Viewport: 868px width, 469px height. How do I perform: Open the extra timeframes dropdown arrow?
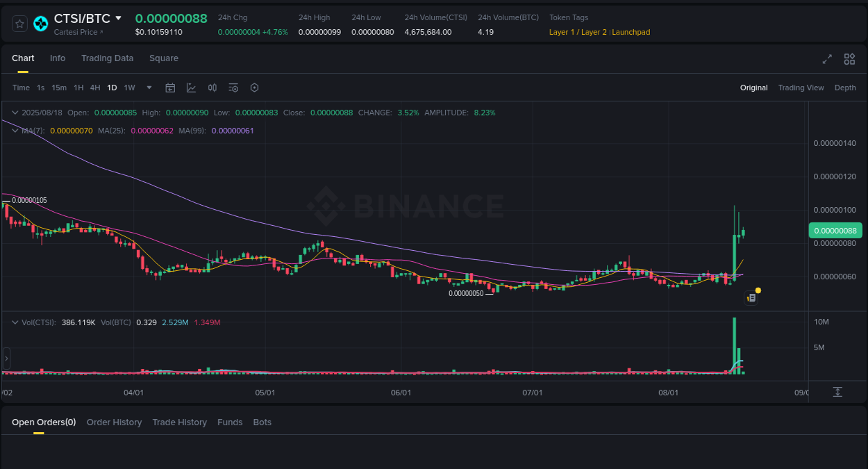coord(149,88)
